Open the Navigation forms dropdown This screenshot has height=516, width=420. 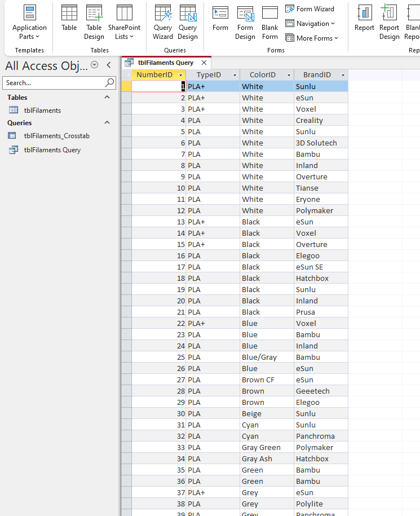click(310, 23)
